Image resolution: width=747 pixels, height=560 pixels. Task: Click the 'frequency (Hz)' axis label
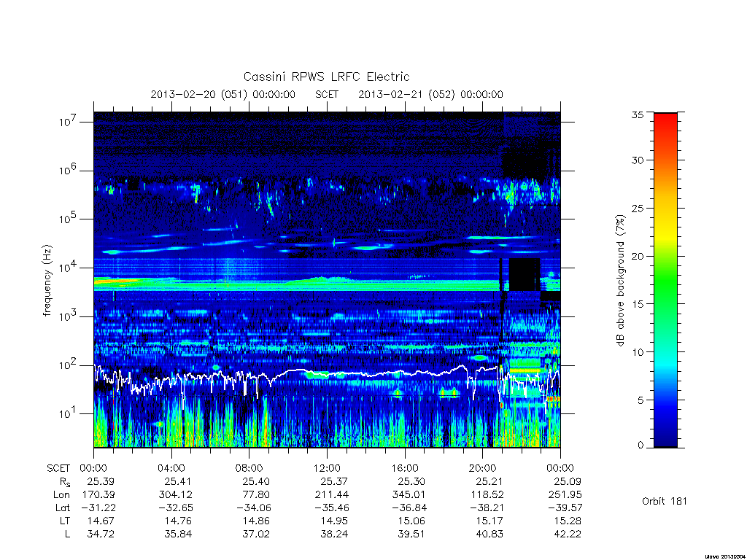coord(47,281)
